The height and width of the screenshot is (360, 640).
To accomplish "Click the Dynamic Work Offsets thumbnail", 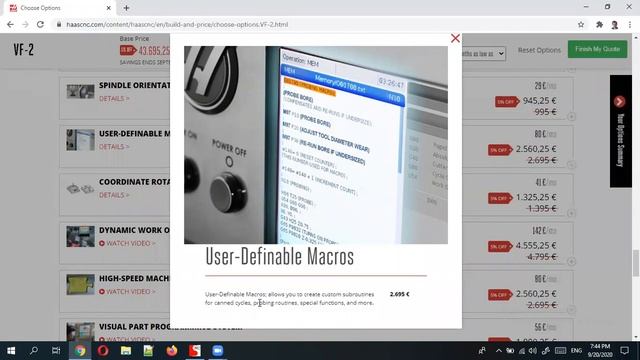I will pyautogui.click(x=80, y=236).
